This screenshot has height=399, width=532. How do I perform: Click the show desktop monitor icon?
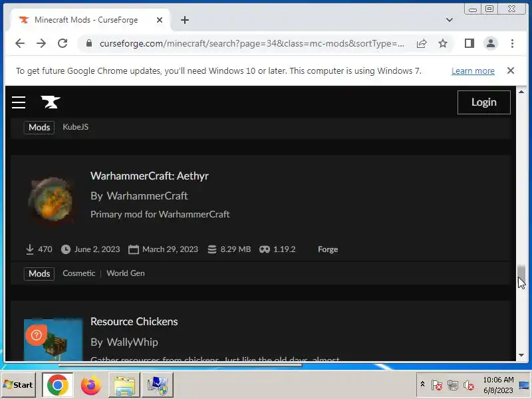(525, 385)
